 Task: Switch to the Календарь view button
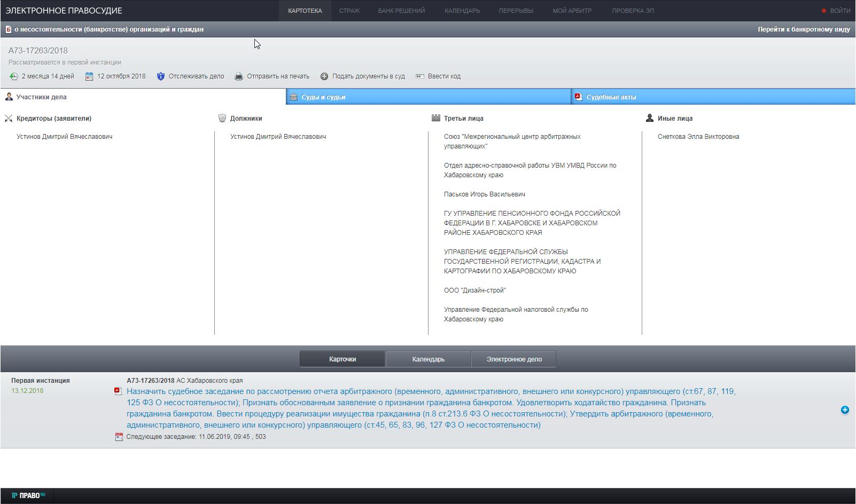428,359
